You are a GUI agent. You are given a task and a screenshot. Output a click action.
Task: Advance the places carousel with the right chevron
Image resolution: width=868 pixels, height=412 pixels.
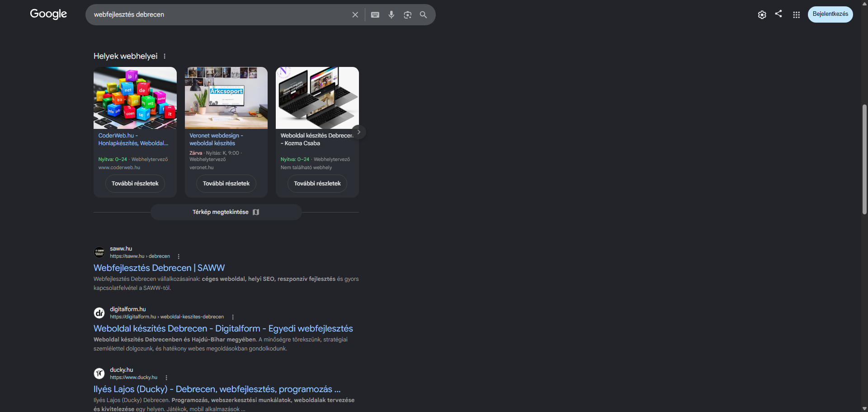click(x=359, y=132)
